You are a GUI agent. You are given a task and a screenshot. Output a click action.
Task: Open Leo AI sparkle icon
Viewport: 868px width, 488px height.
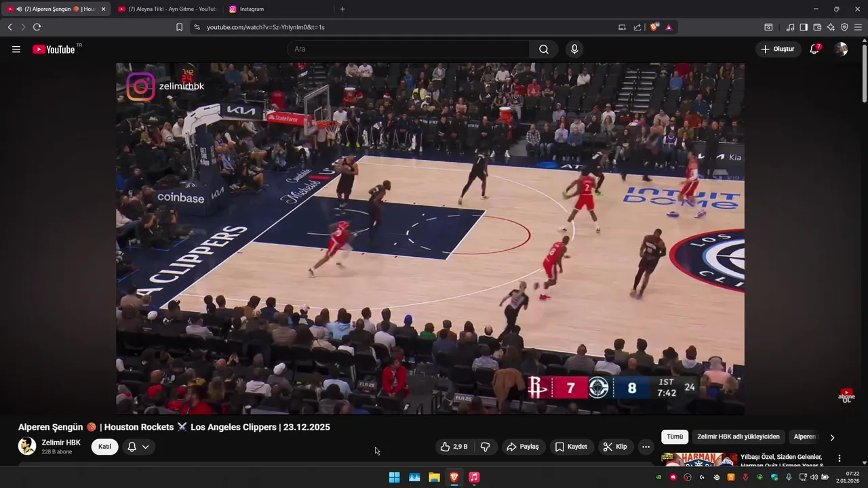coord(831,27)
